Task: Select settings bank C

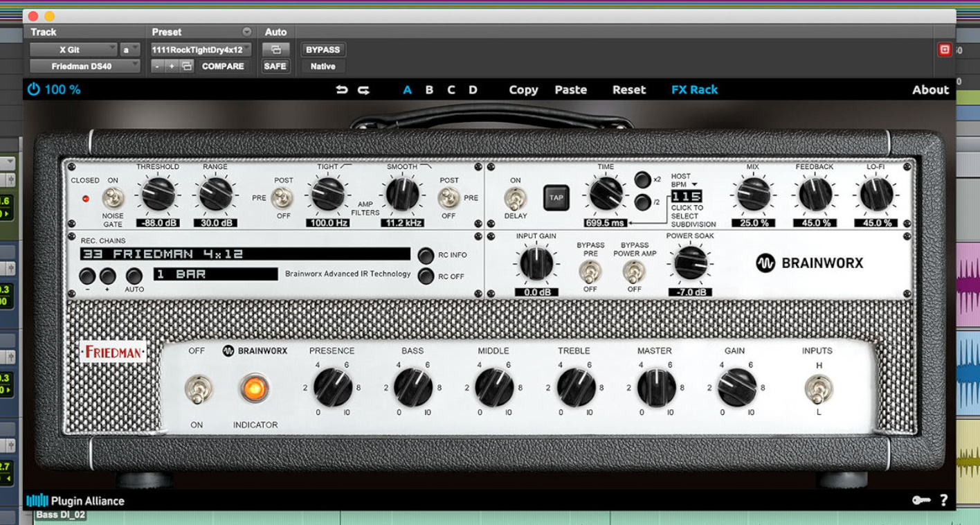Action: (451, 90)
